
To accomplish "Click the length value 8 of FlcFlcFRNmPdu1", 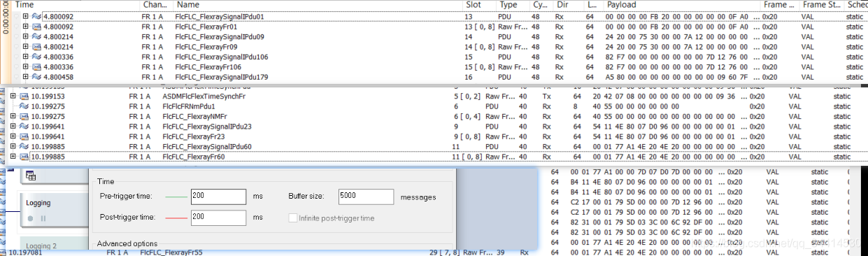I will click(x=576, y=106).
